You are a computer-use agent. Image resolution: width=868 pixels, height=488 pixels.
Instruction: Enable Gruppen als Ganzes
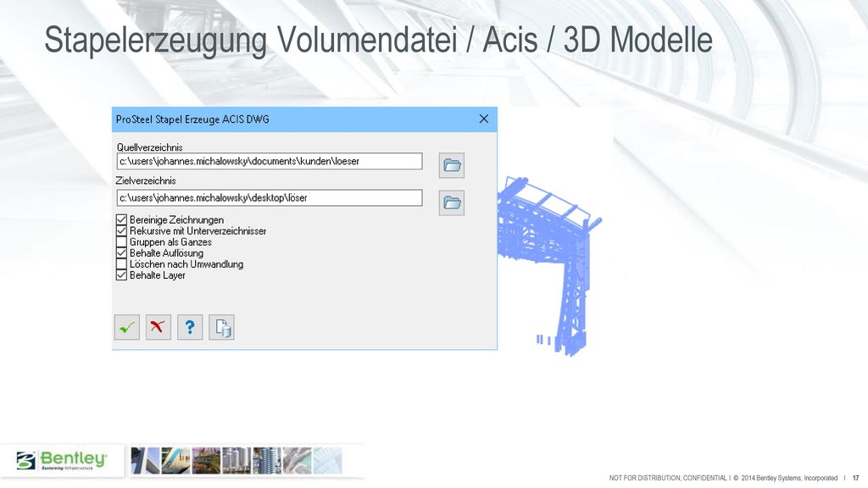coord(122,241)
